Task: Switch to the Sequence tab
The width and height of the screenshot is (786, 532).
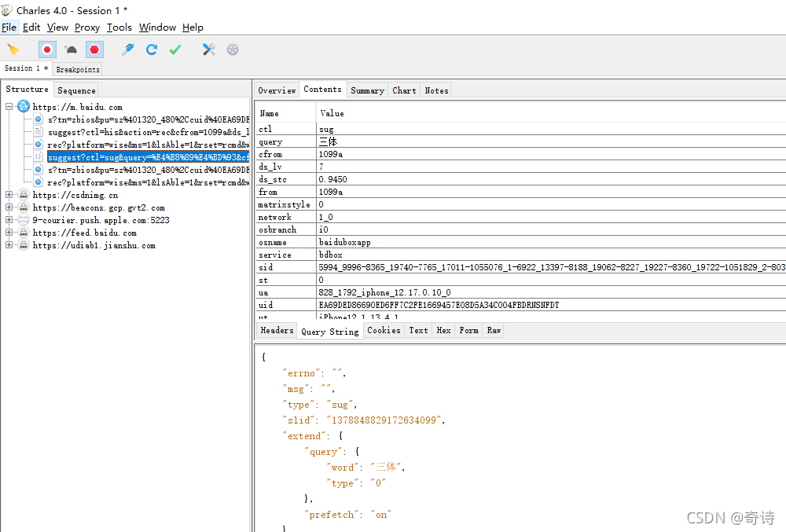Action: coord(76,90)
